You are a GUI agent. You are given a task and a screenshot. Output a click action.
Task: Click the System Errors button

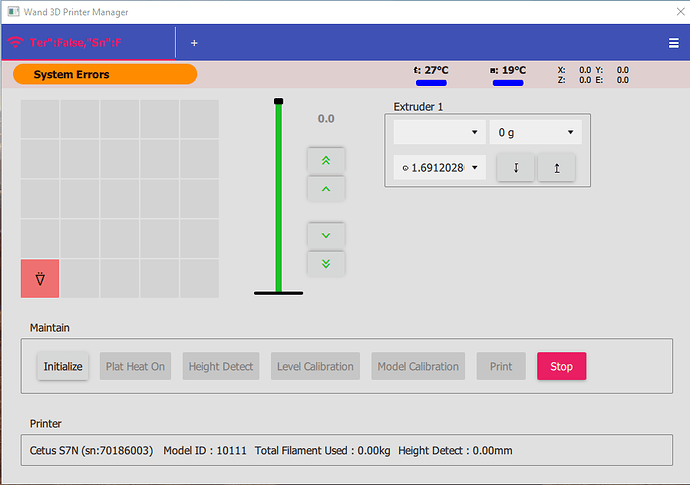[x=105, y=74]
